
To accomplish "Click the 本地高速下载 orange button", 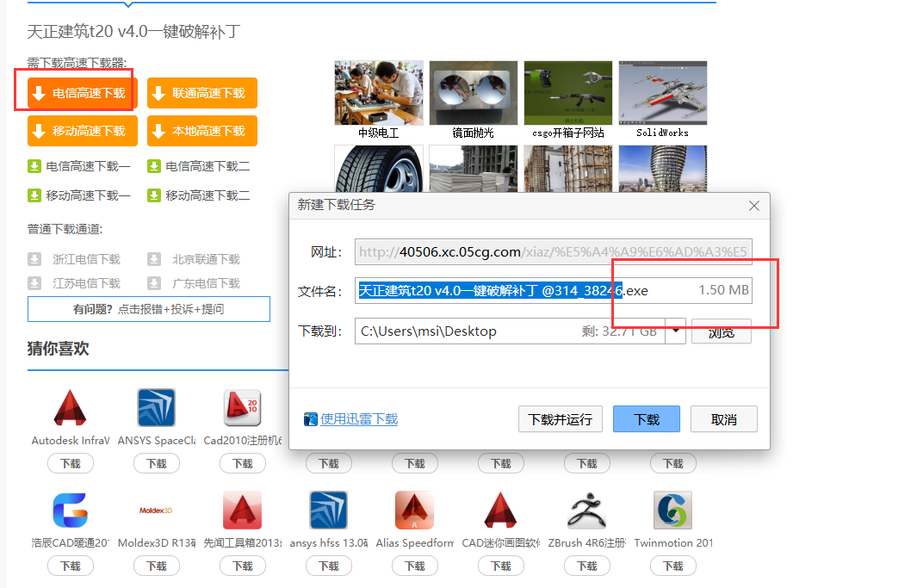I will (201, 131).
